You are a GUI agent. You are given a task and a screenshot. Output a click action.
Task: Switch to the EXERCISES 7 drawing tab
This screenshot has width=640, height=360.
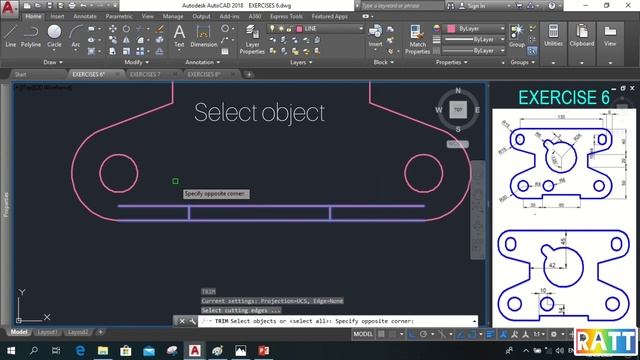[x=145, y=74]
